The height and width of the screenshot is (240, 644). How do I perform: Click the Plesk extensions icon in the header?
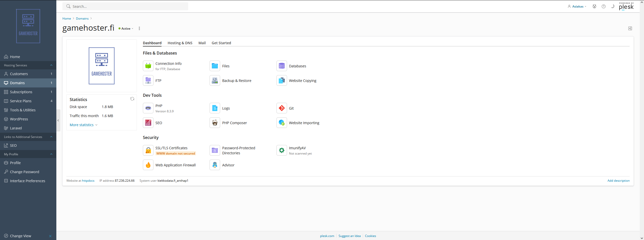coord(594,7)
